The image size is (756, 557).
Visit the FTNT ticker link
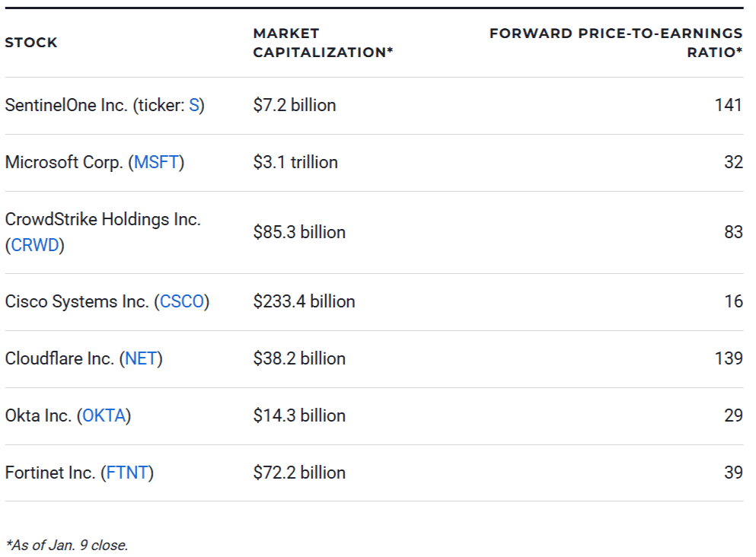point(127,473)
